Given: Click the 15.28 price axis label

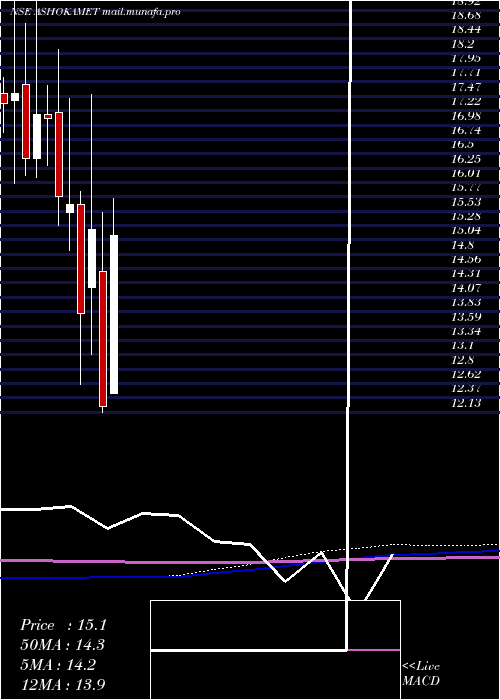Looking at the screenshot, I should tap(466, 217).
